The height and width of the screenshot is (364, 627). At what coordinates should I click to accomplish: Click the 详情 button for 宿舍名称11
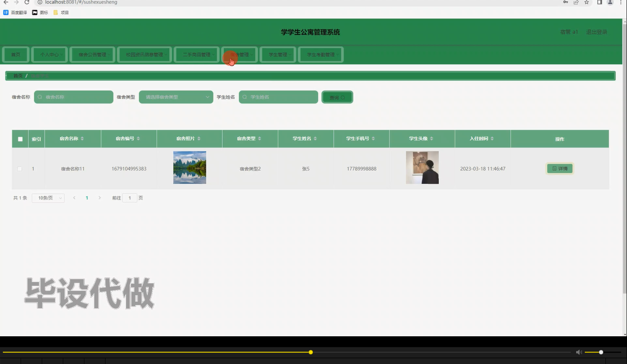(560, 168)
